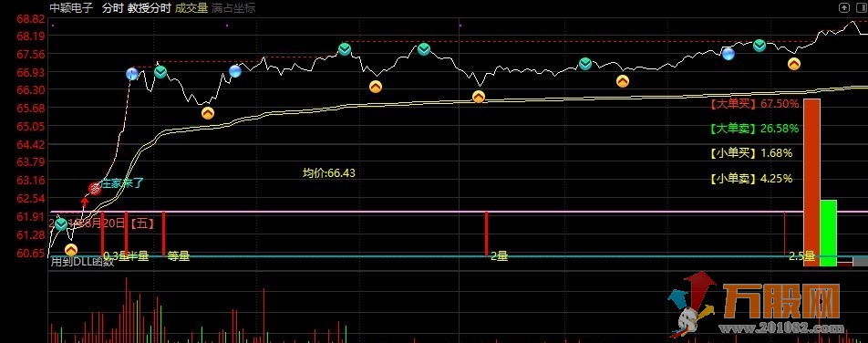Select the 分时 tab
The height and width of the screenshot is (343, 868).
click(112, 8)
